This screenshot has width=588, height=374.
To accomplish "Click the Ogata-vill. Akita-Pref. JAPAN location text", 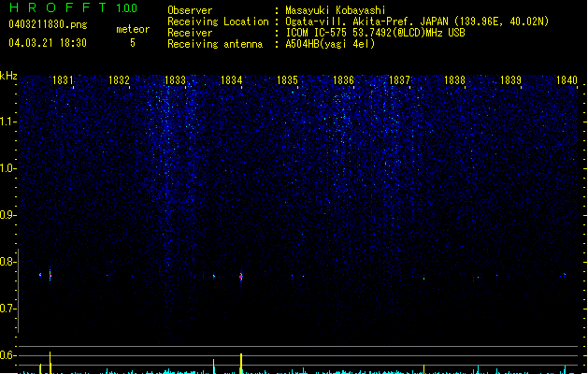I will (417, 22).
